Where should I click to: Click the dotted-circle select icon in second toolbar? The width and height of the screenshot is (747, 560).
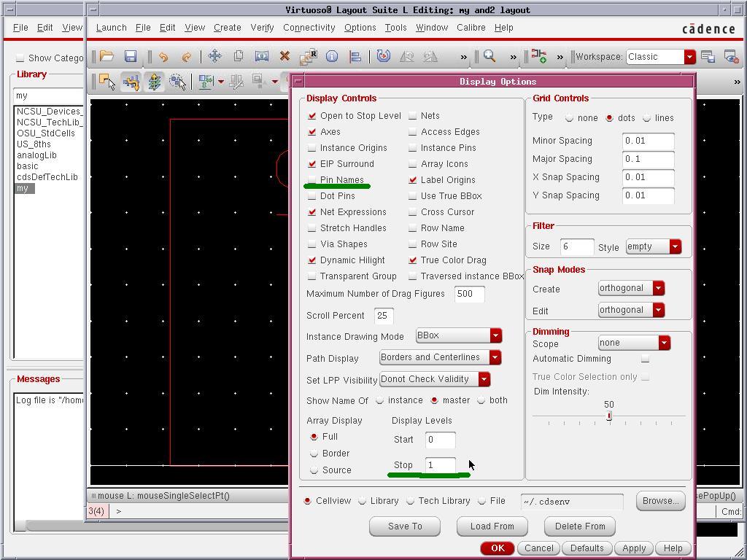click(177, 82)
